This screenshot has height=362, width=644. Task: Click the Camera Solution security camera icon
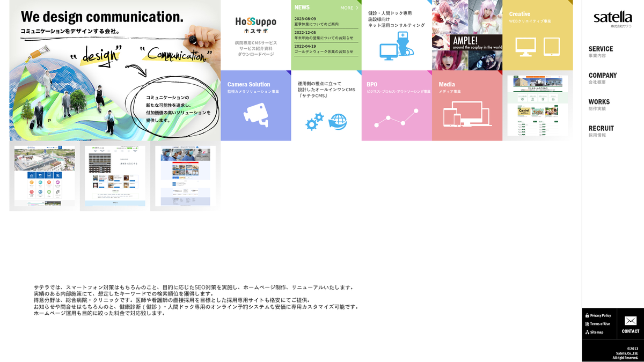pyautogui.click(x=256, y=114)
